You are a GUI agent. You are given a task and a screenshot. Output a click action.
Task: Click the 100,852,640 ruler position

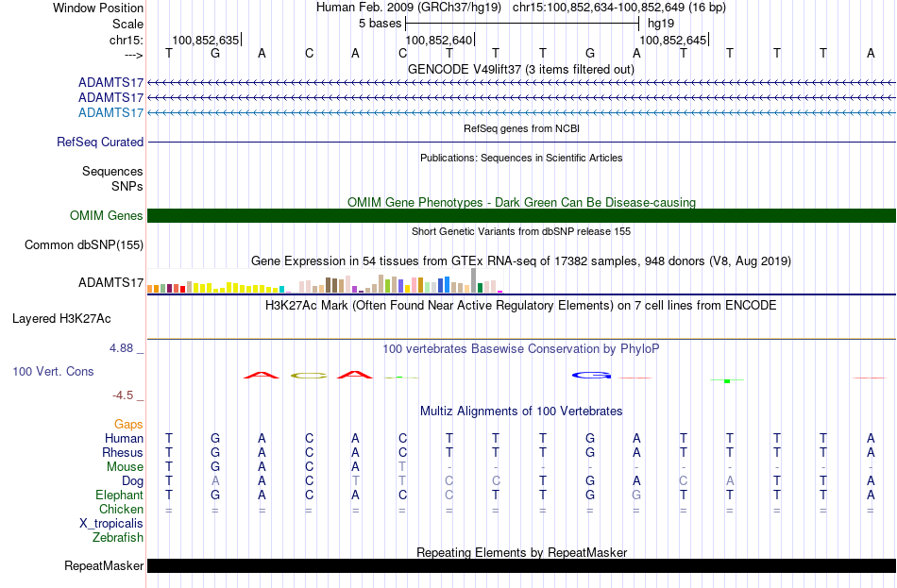[x=439, y=40]
